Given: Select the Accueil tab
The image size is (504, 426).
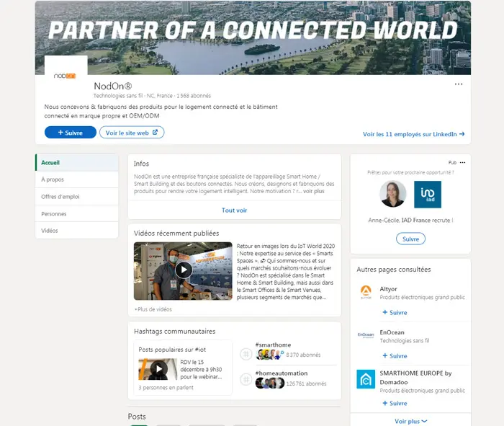Looking at the screenshot, I should [77, 162].
